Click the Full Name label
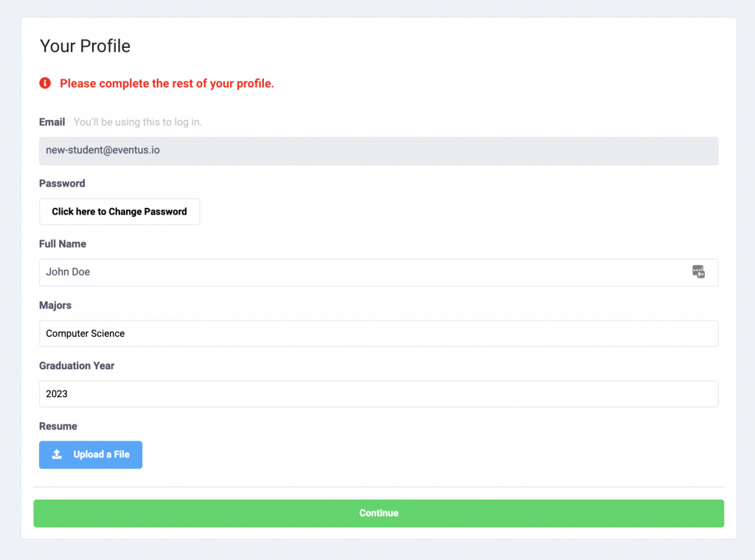The image size is (755, 560). click(63, 244)
